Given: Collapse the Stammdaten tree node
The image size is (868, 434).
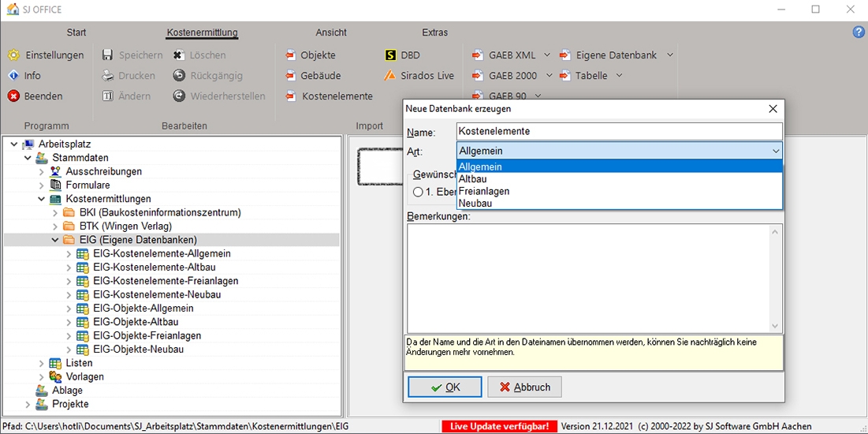Looking at the screenshot, I should (x=28, y=158).
